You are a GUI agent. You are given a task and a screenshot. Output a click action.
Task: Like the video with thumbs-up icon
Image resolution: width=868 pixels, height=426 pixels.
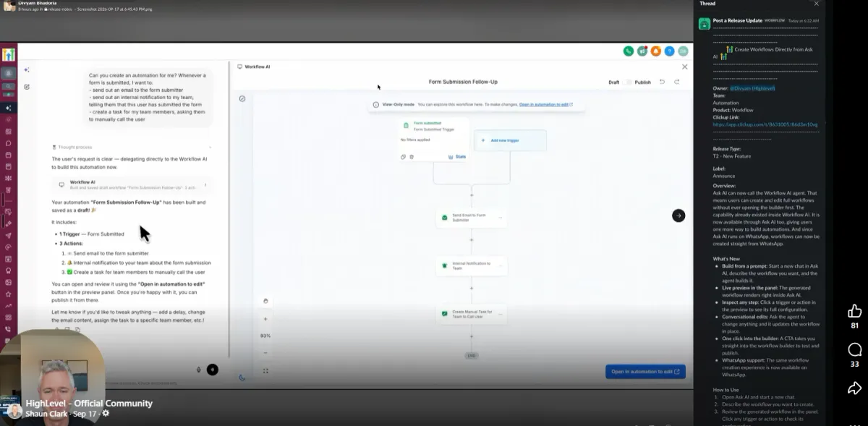(x=854, y=312)
